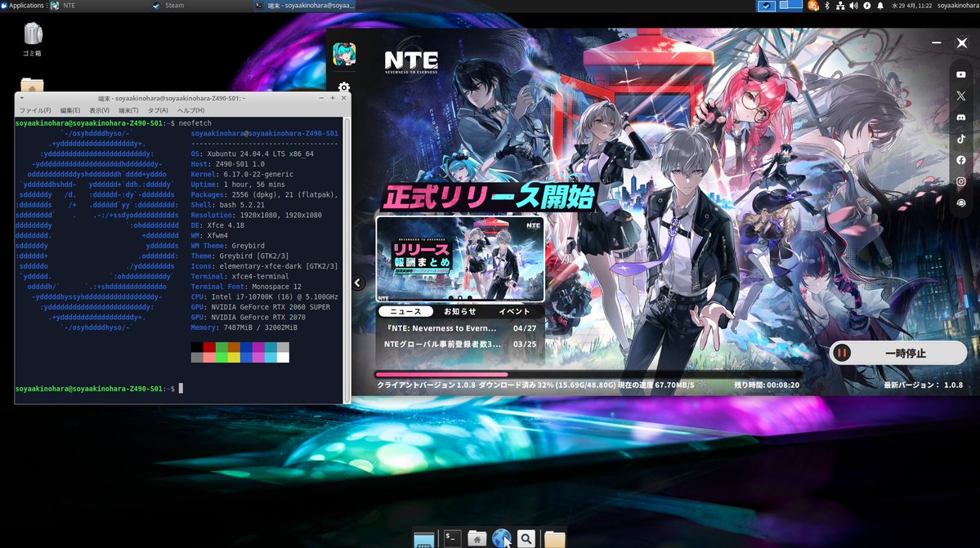Open Instagram icon in NTE launcher sidebar
The image size is (980, 548).
coord(960,181)
